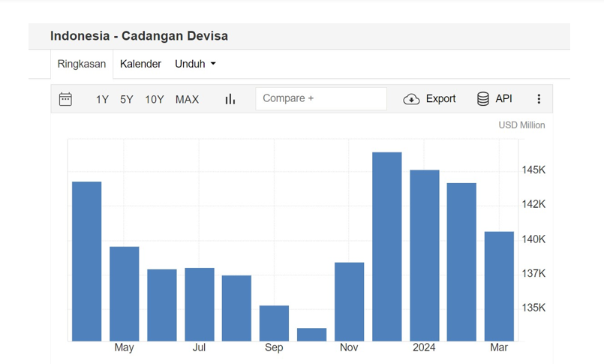The height and width of the screenshot is (364, 604).
Task: Expand the Unduh dropdown menu
Action: point(195,64)
